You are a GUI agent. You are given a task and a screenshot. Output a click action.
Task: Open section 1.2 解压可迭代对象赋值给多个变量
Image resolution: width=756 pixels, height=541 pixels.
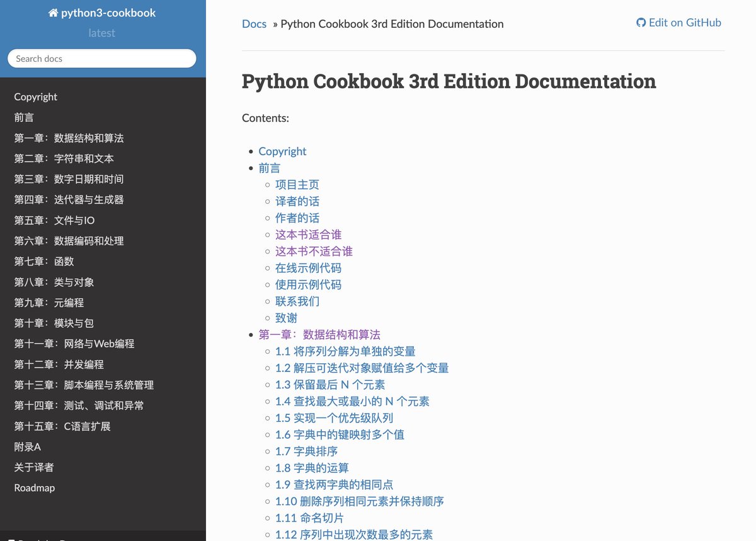362,368
